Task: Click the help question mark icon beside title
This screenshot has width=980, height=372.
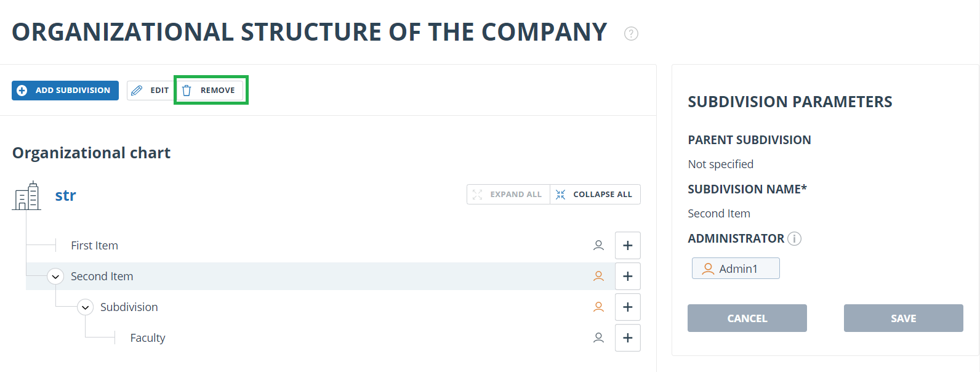Action: click(631, 33)
